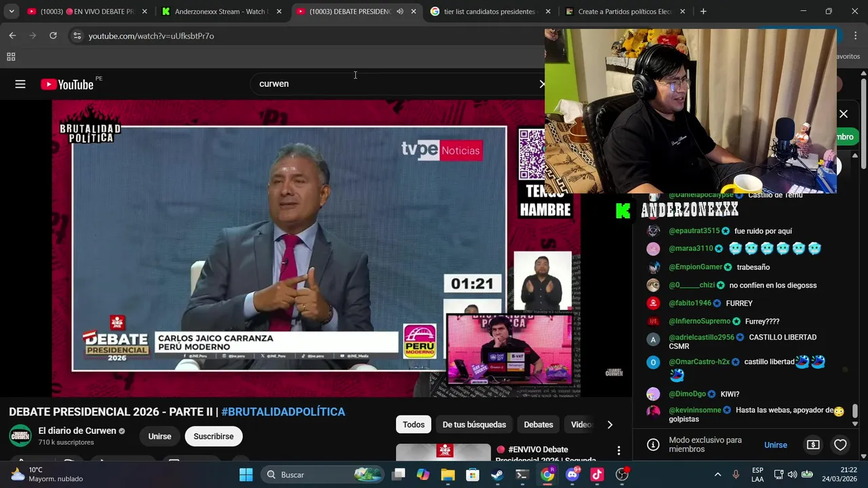Screen dimensions: 868x488
Task: Switch to Chrome on the taskbar
Action: [547, 474]
